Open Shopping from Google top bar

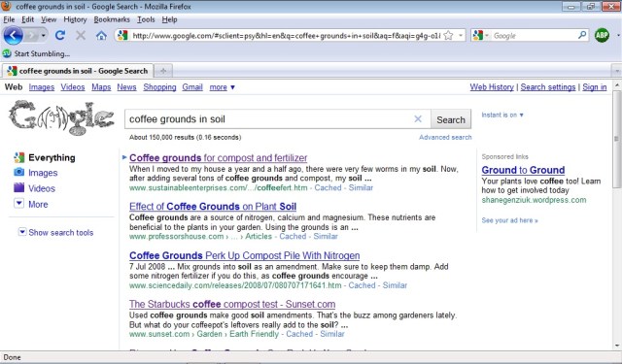159,87
